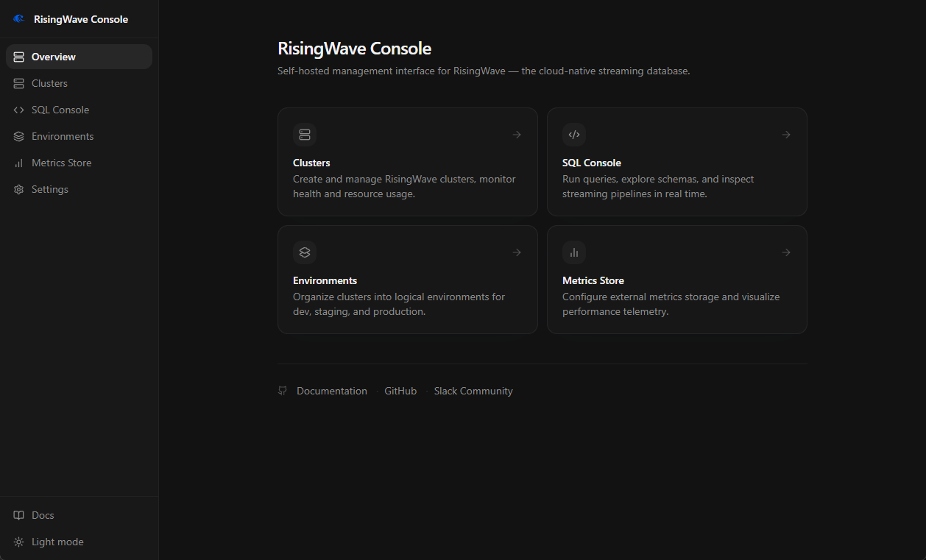Click the sun icon for Light mode
Screen dimensions: 926x560
pyautogui.click(x=19, y=542)
